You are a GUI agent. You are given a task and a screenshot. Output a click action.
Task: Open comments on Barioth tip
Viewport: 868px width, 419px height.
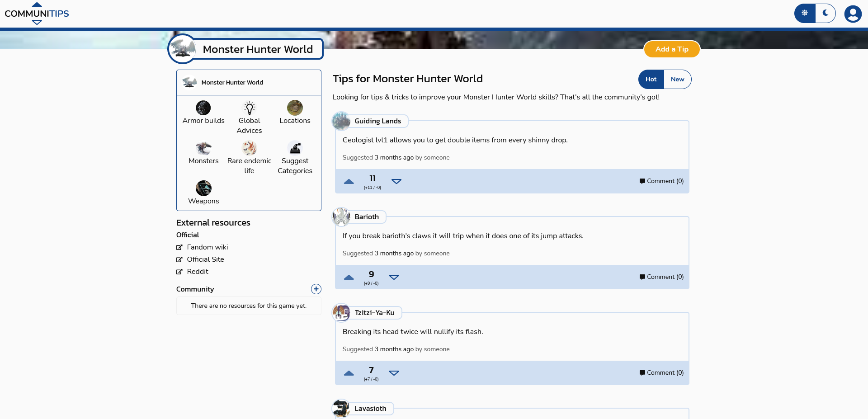661,277
